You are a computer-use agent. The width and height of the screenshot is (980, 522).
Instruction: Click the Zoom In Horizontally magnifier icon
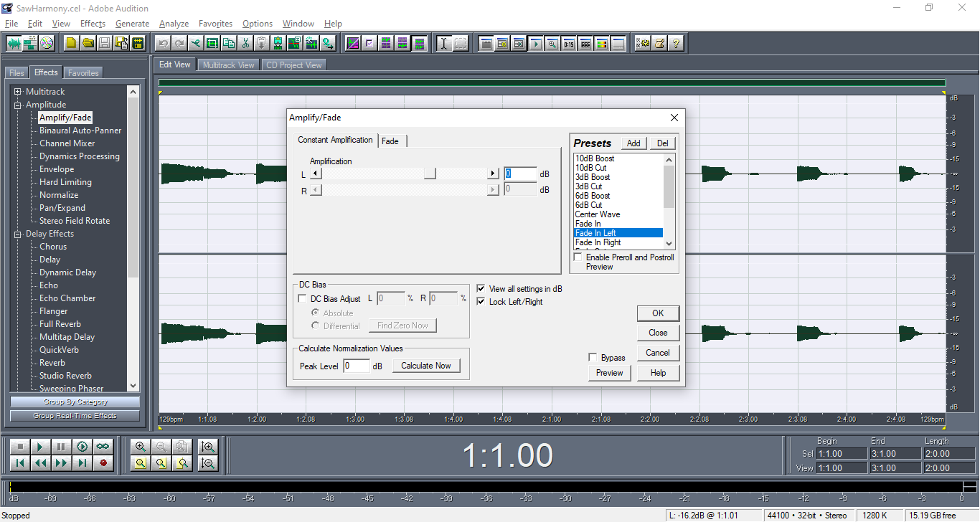click(x=141, y=447)
